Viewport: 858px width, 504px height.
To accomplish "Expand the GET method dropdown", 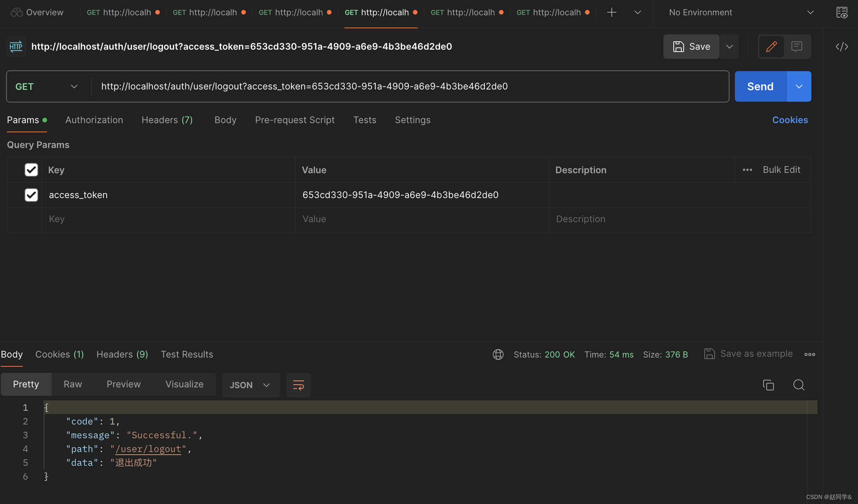I will click(47, 86).
